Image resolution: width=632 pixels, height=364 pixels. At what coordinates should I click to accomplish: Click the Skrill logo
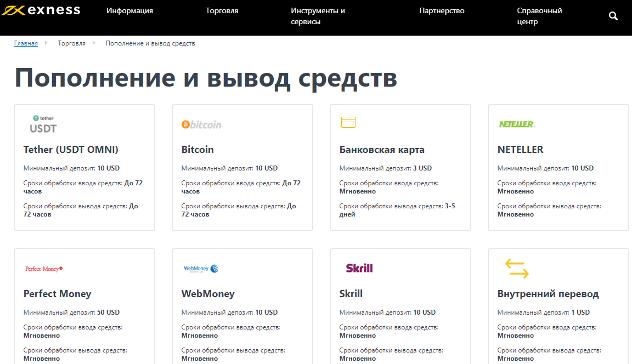tap(359, 268)
